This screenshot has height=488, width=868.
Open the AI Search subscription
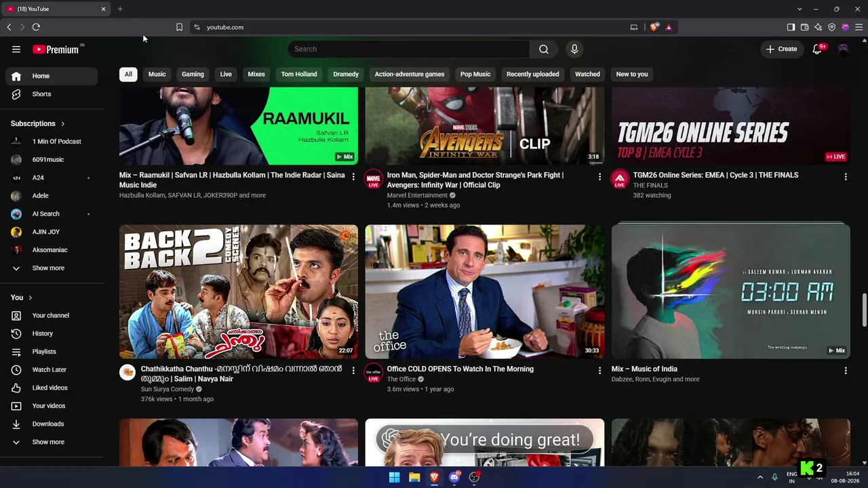[x=52, y=214]
